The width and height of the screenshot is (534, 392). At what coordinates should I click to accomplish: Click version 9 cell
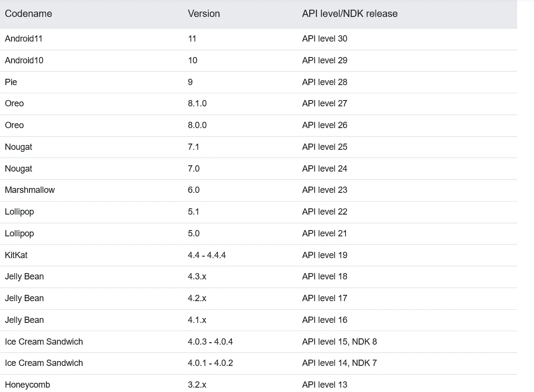pyautogui.click(x=190, y=82)
